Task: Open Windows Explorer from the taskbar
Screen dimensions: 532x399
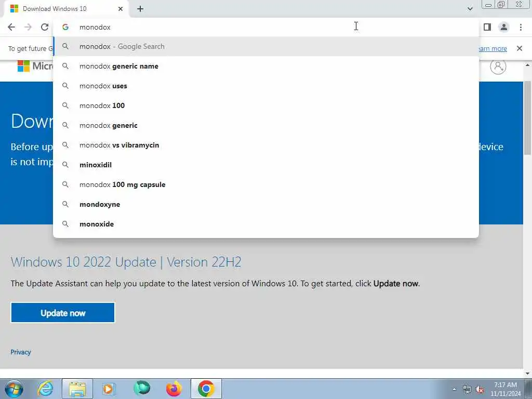Action: 77,389
